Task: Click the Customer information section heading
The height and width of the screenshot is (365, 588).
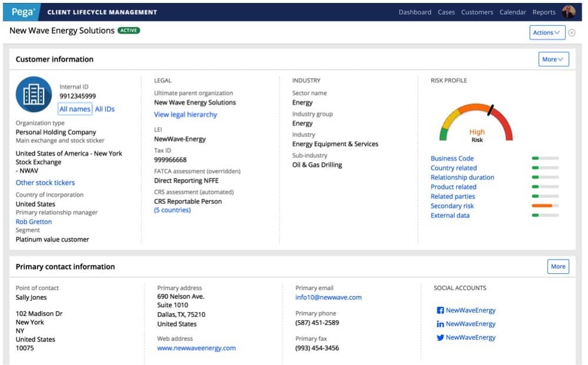Action: coord(54,59)
